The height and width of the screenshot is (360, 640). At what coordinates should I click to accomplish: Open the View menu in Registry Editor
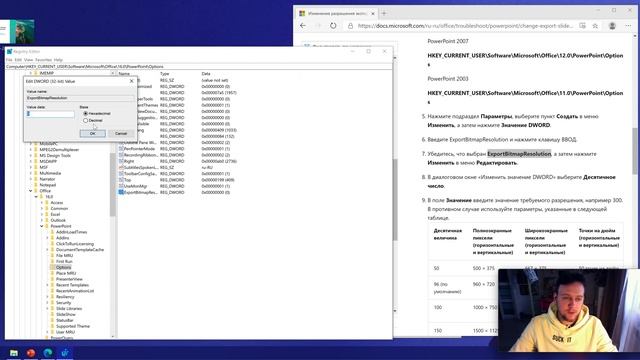tap(28, 60)
